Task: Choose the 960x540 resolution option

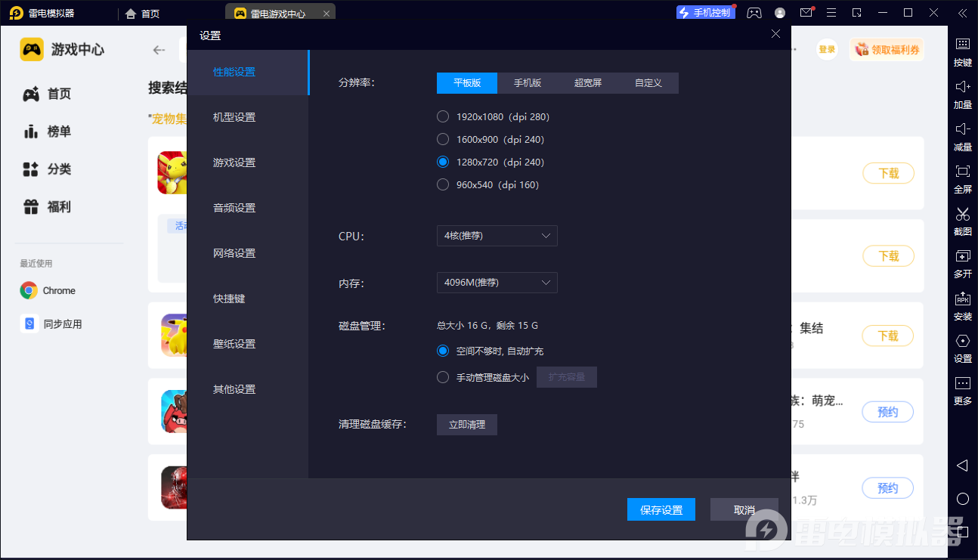Action: click(443, 184)
